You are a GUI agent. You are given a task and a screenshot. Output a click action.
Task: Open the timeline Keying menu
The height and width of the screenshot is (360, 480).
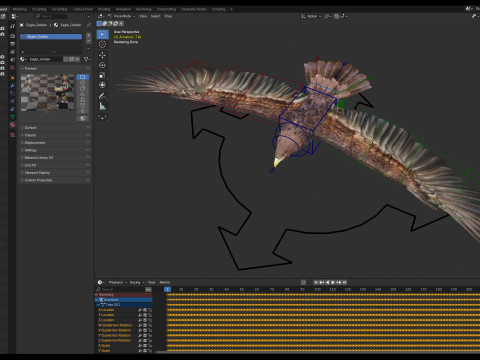136,282
